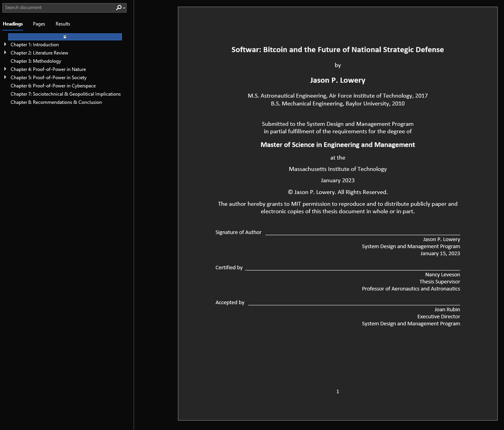504x430 pixels.
Task: Expand Chapter 2: Literature Review heading
Action: (x=5, y=53)
